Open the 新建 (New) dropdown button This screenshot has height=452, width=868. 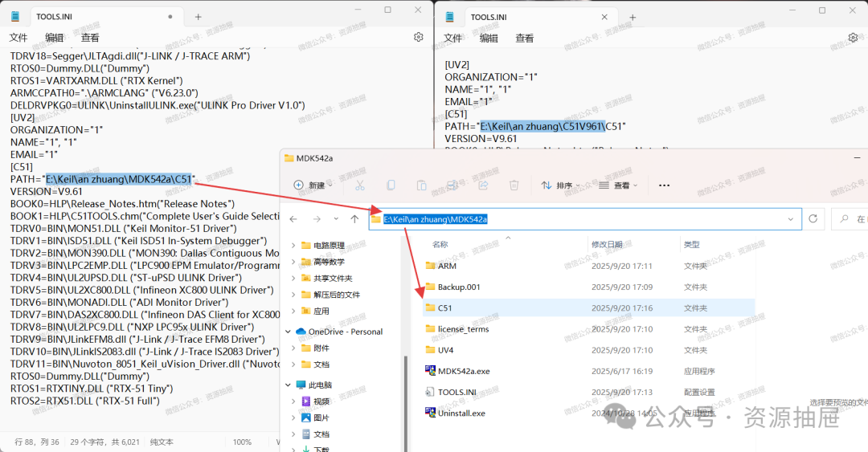click(313, 185)
